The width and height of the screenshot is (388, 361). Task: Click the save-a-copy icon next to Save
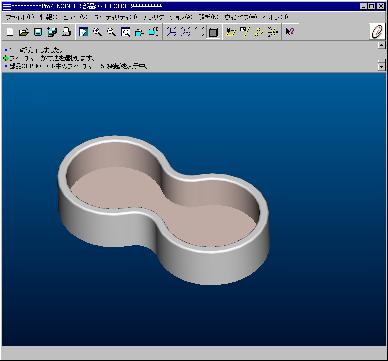pyautogui.click(x=52, y=32)
